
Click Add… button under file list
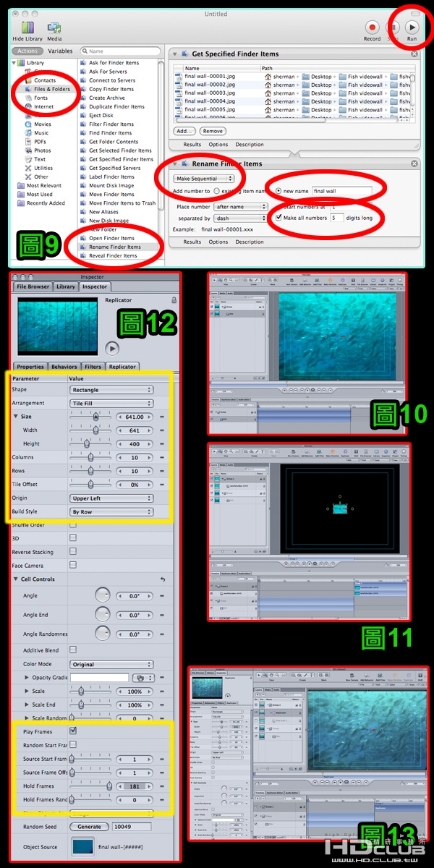184,131
